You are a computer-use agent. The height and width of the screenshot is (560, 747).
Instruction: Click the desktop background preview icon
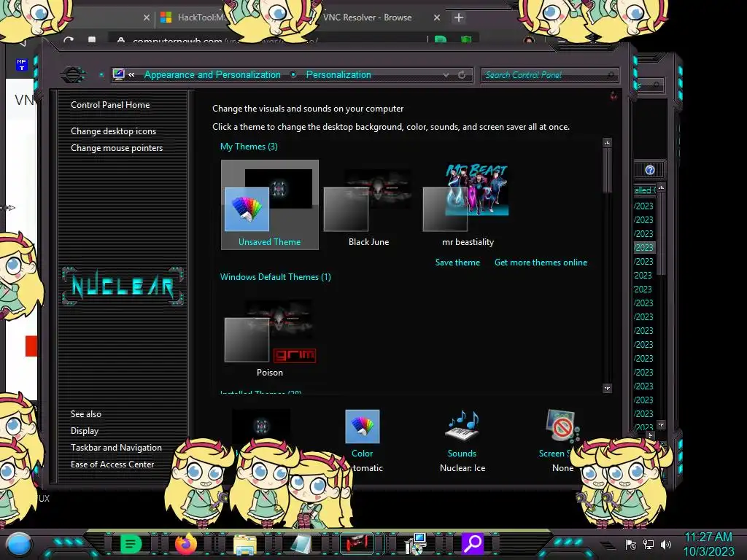tap(260, 426)
